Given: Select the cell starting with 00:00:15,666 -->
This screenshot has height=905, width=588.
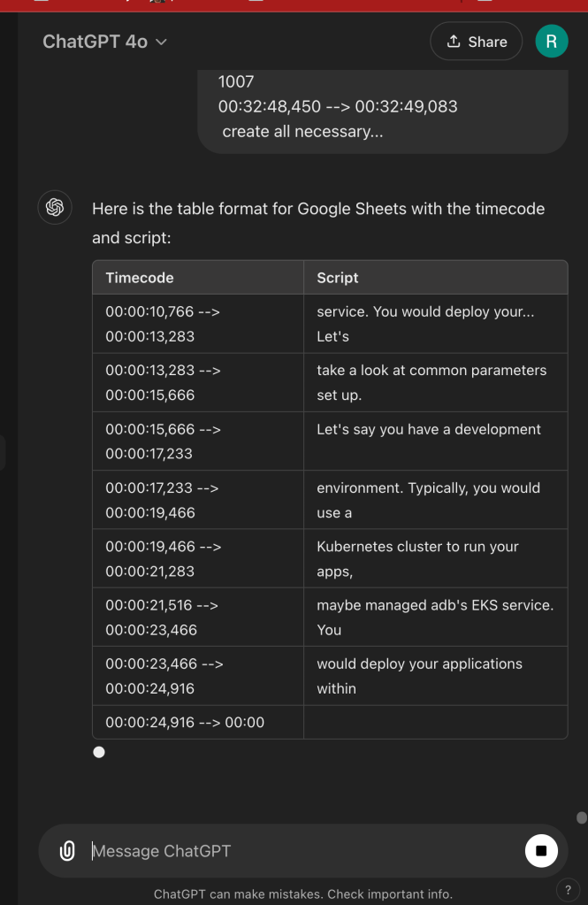Looking at the screenshot, I should pos(198,441).
